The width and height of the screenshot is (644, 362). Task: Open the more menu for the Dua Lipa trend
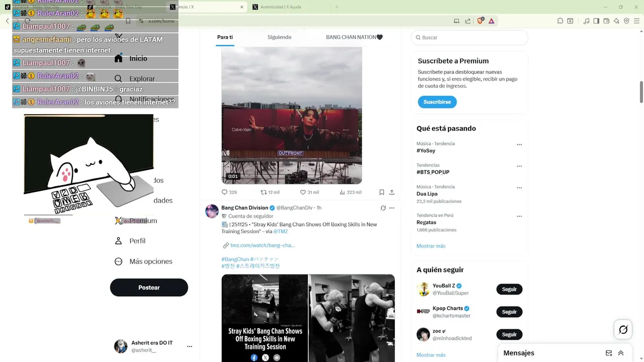coord(519,188)
